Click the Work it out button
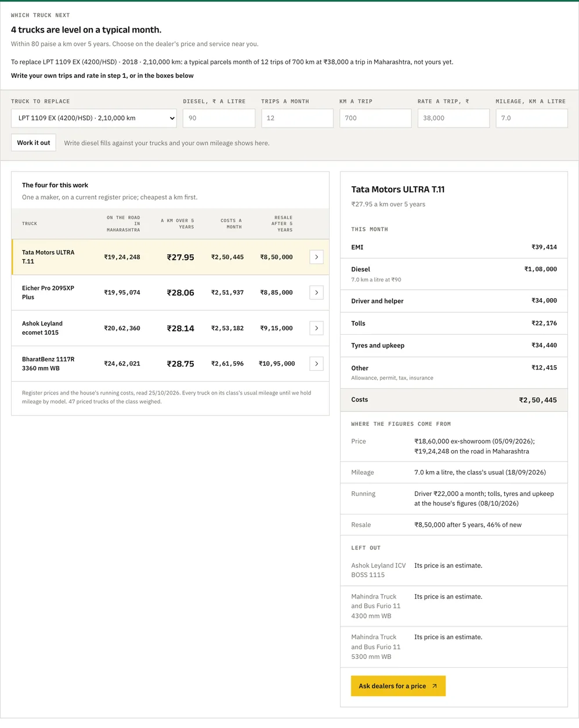This screenshot has width=579, height=728. click(34, 143)
